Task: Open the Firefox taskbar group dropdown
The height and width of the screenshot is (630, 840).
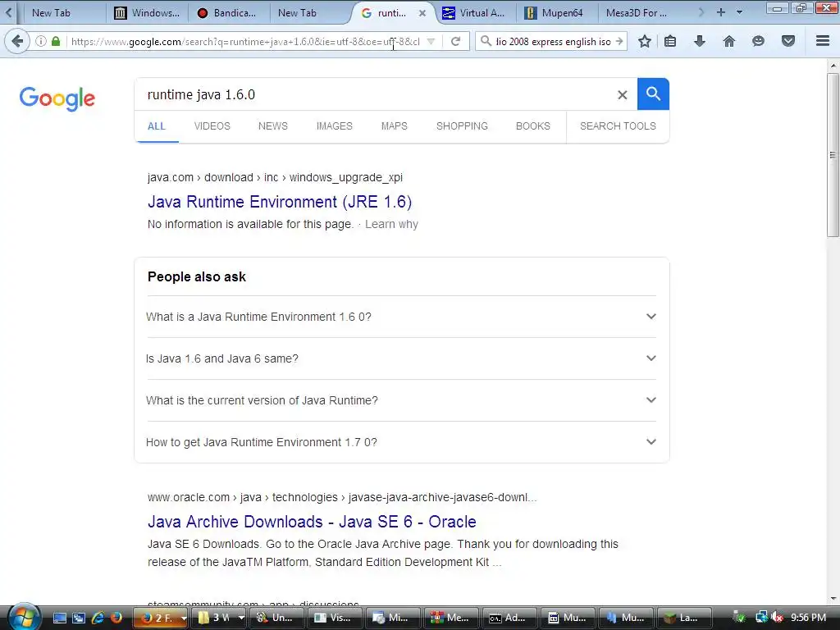Action: (184, 619)
